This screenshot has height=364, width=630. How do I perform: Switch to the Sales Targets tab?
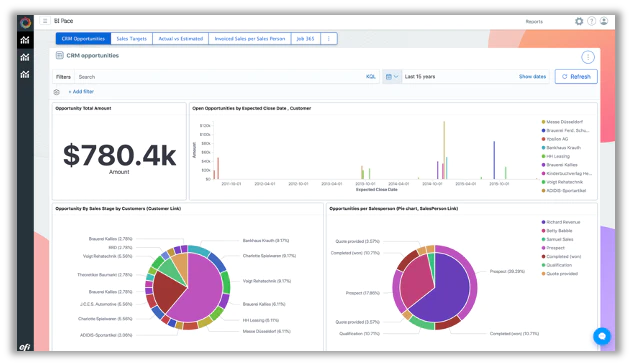coord(131,39)
